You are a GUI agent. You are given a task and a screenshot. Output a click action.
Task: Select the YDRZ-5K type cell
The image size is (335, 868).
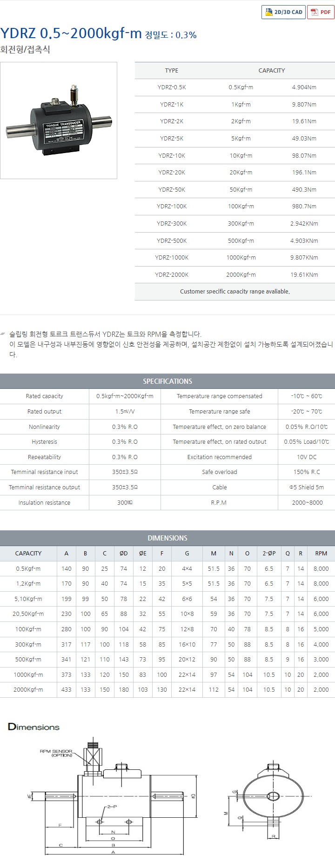tap(172, 139)
